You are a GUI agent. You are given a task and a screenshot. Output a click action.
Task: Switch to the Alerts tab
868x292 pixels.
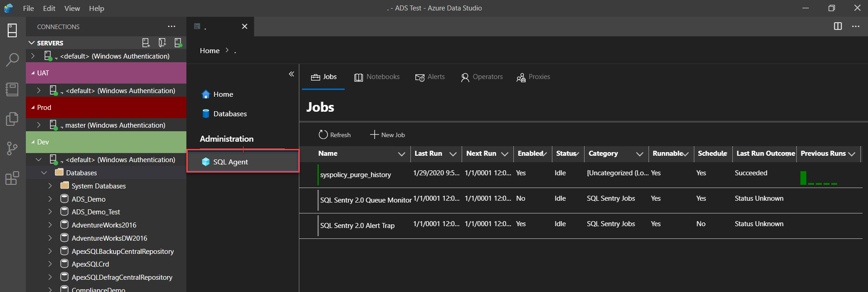[x=430, y=77]
